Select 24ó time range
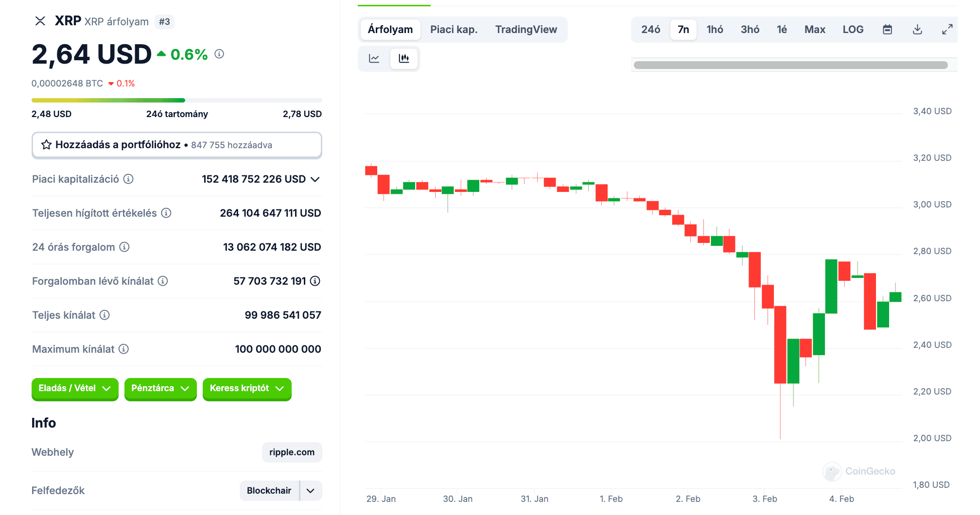Screen dimensions: 980x515 650,30
